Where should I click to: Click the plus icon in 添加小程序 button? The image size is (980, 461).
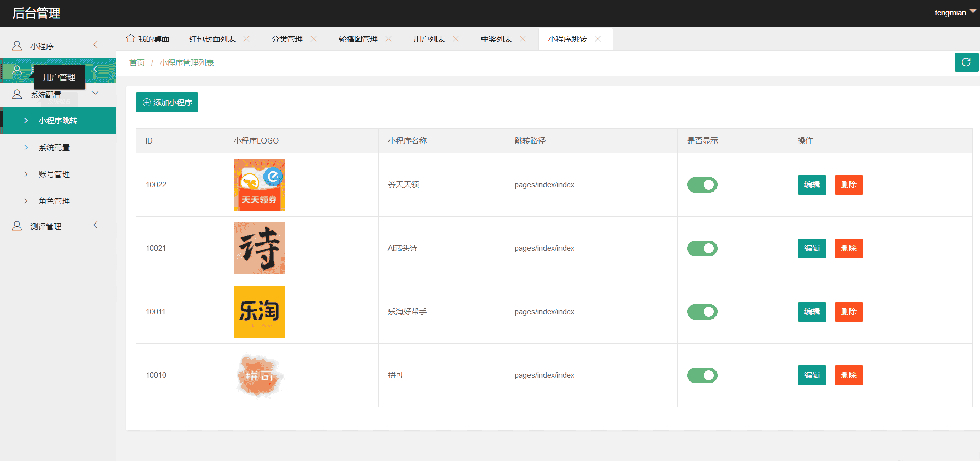coord(147,102)
